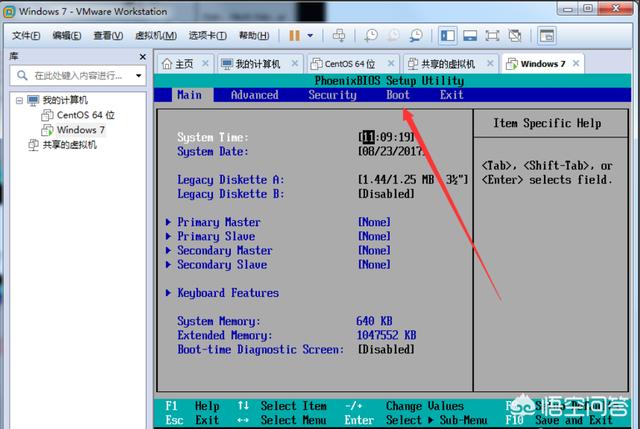Click Boot-time Diagnostic Screen Disabled value

[386, 349]
